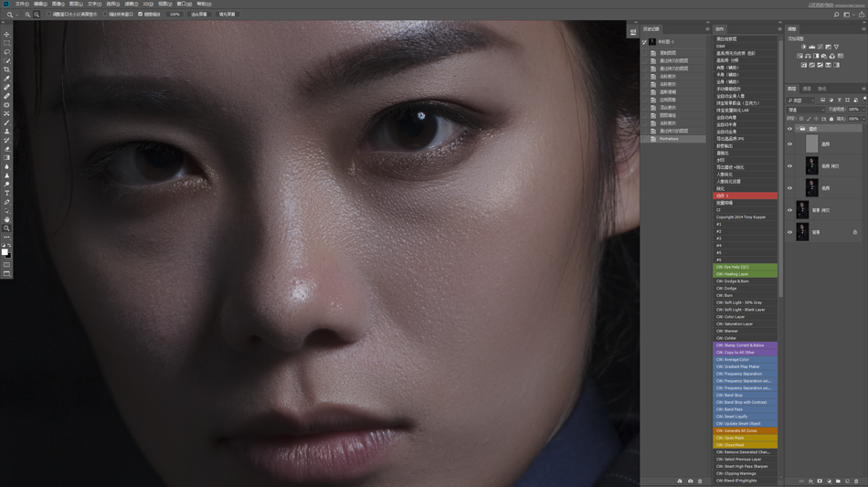Create new snapshot camera icon
This screenshot has height=487, width=868.
point(691,481)
